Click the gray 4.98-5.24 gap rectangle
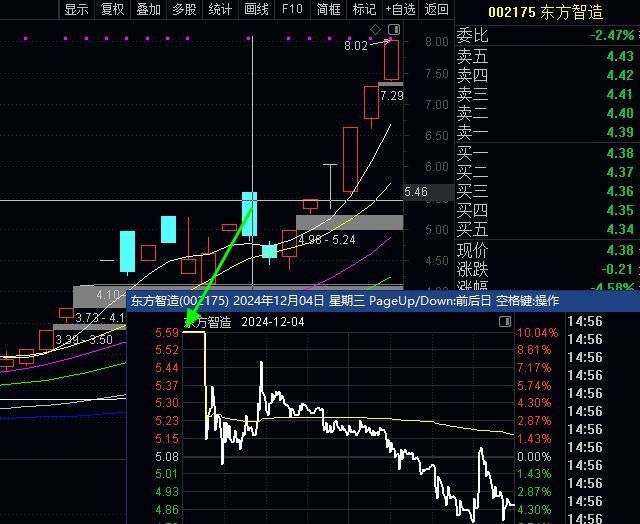 click(349, 222)
